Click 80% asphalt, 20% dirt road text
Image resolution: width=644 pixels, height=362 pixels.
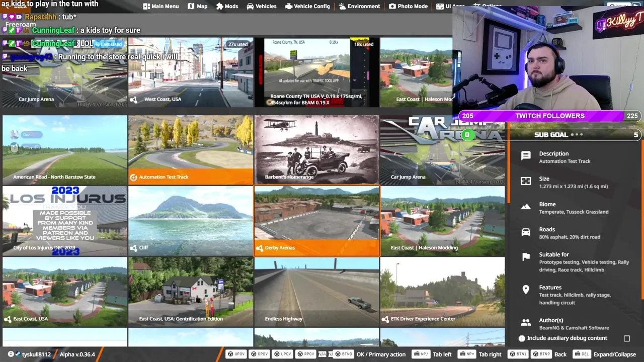point(570,237)
